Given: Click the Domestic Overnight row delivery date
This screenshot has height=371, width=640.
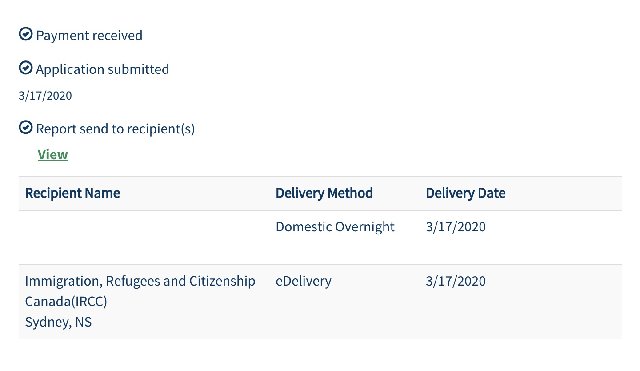Looking at the screenshot, I should [x=456, y=227].
